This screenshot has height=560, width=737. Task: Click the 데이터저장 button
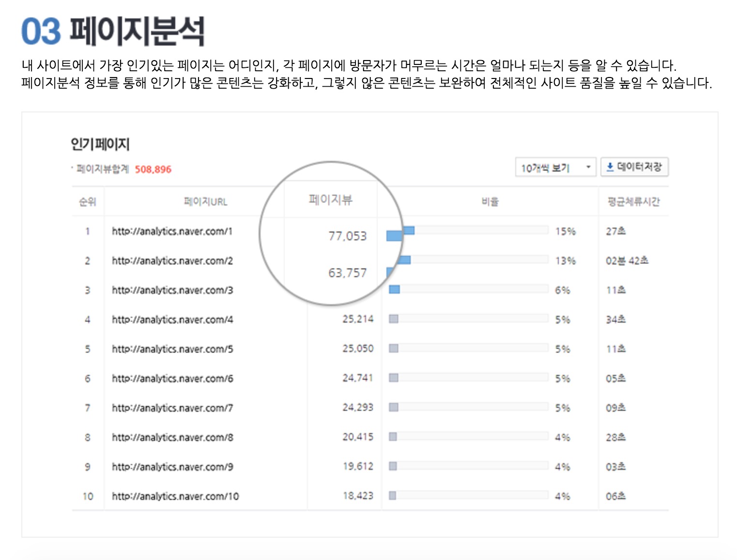click(x=634, y=167)
